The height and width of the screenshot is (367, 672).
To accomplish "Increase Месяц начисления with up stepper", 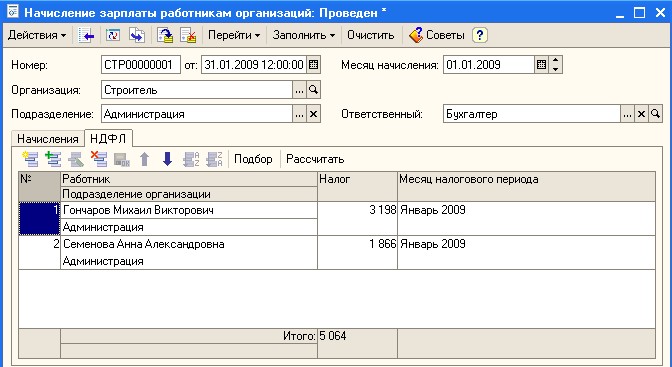I will pos(556,61).
